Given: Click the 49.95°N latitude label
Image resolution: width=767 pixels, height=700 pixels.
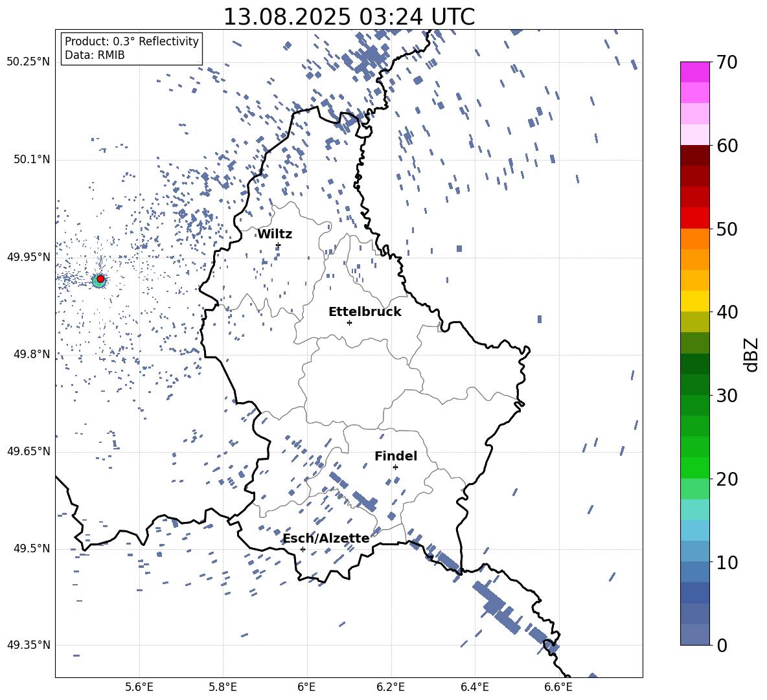Looking at the screenshot, I should 29,256.
